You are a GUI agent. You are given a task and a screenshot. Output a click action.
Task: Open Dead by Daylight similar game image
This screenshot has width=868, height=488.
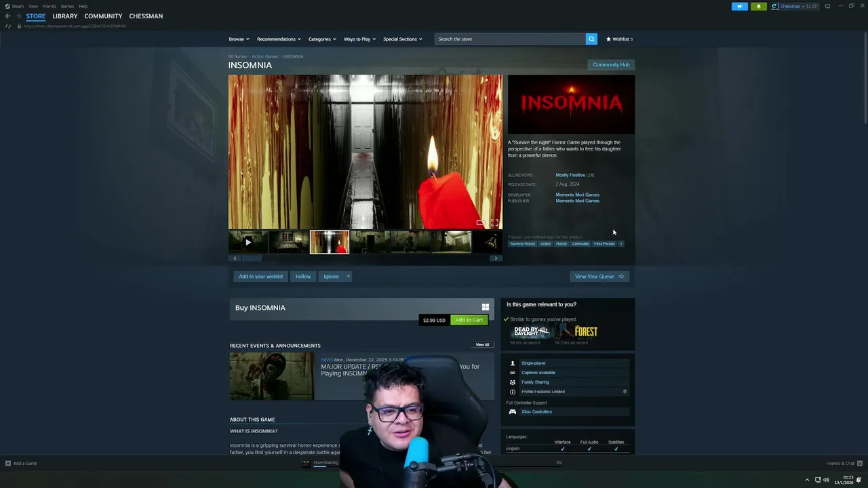[531, 331]
